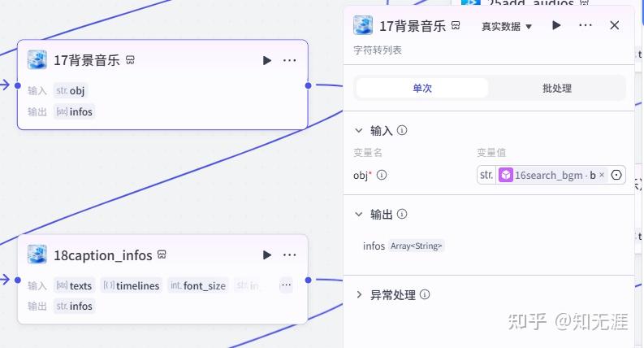Switch to the 单次 tab

pos(422,88)
